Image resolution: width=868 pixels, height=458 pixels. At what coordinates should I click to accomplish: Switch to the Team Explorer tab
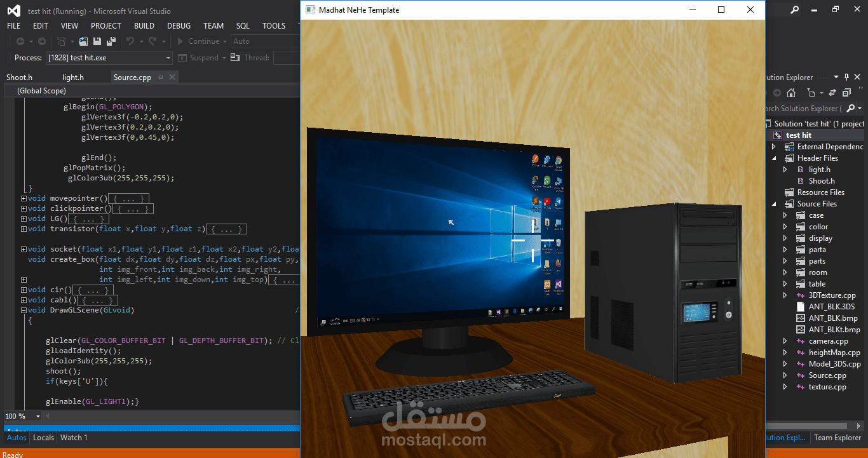tap(837, 438)
